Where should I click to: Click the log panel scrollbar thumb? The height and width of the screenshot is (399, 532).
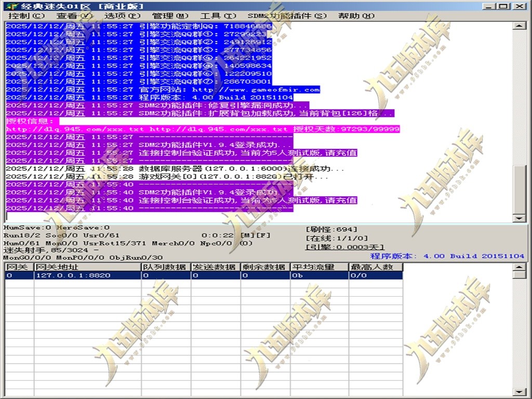click(519, 189)
